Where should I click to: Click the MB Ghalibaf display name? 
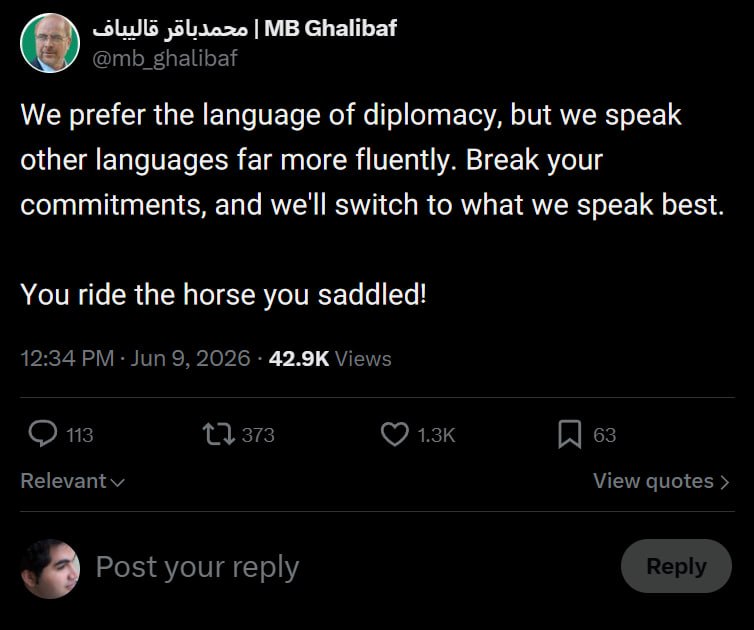(245, 28)
